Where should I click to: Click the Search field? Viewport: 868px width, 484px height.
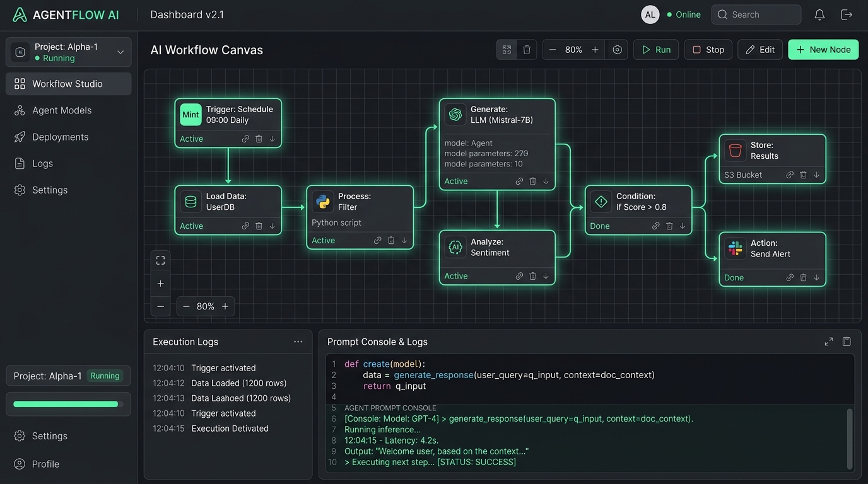(756, 14)
